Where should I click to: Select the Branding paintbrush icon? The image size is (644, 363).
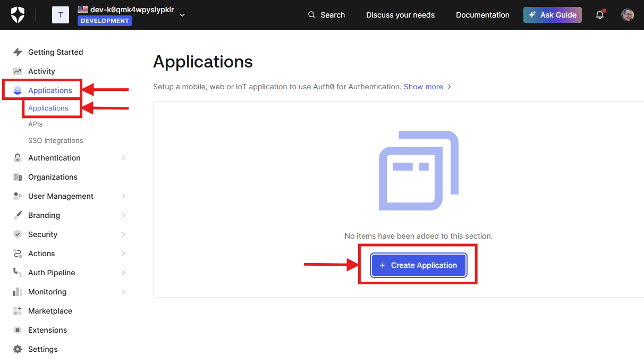[18, 215]
